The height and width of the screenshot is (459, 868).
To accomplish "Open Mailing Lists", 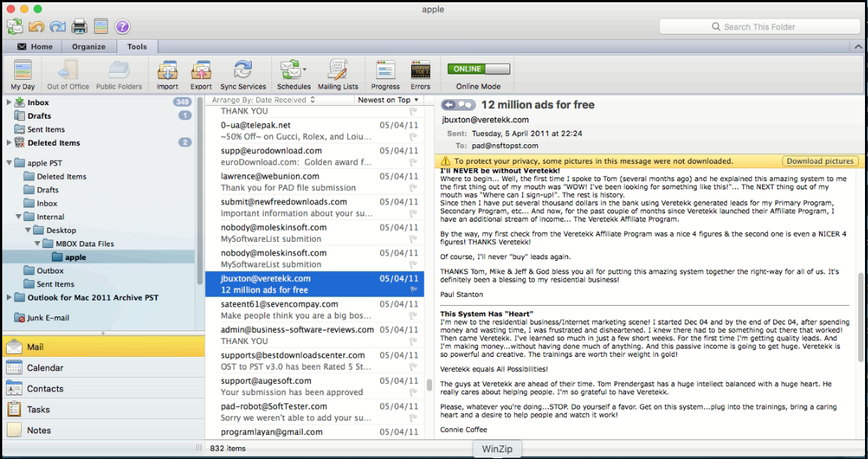I will pyautogui.click(x=337, y=74).
